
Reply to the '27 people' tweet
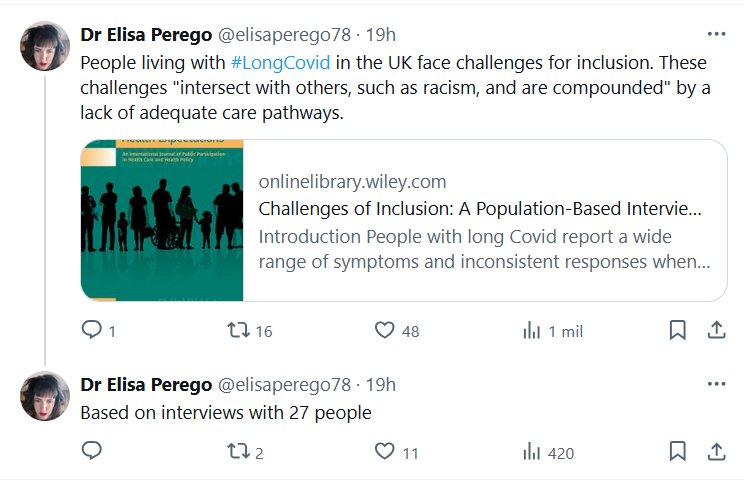tap(92, 452)
